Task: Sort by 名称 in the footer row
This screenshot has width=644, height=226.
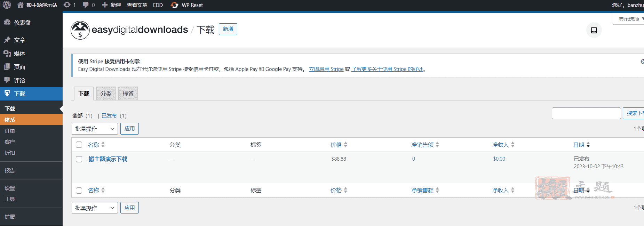Action: click(x=96, y=190)
